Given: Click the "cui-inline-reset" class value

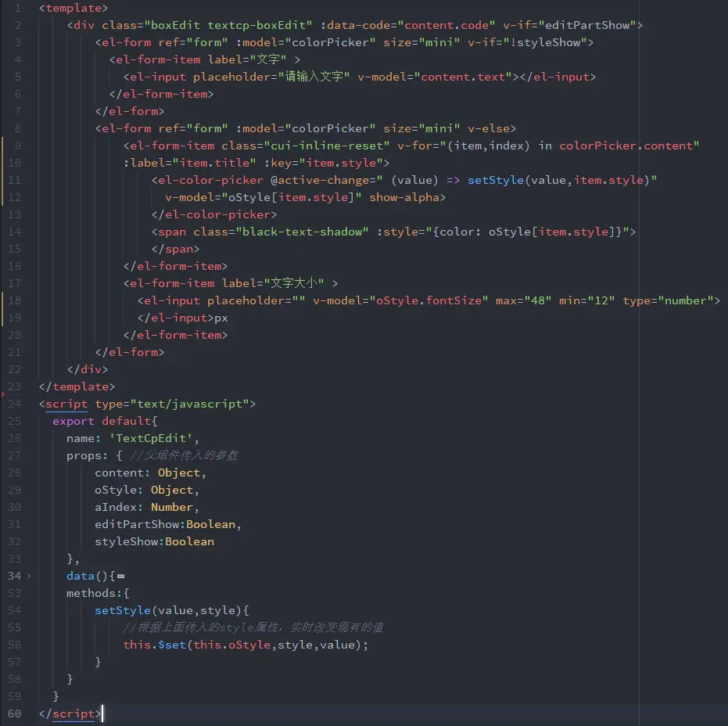Looking at the screenshot, I should (x=327, y=146).
